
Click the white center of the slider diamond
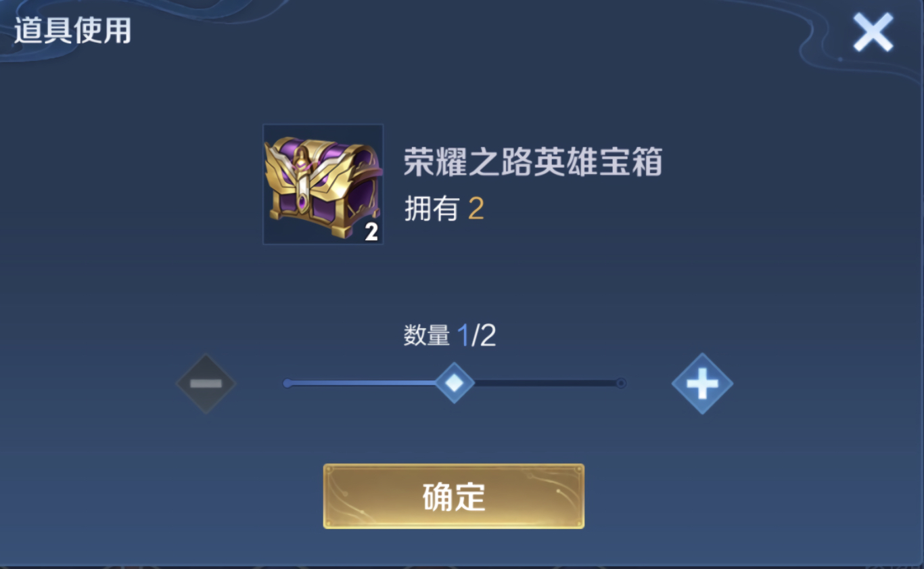pos(455,383)
